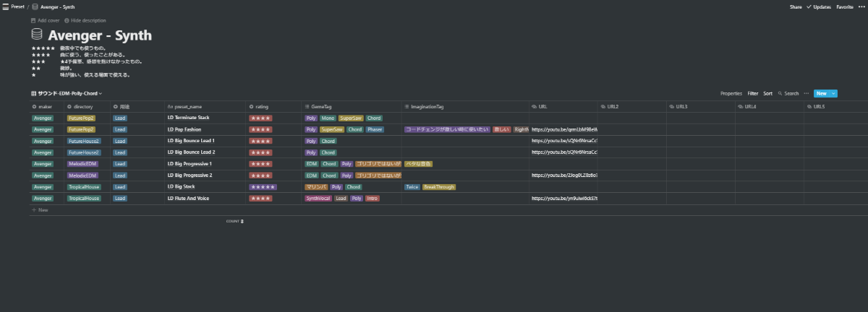Open Properties in the database toolbar
This screenshot has width=868, height=312.
click(731, 93)
